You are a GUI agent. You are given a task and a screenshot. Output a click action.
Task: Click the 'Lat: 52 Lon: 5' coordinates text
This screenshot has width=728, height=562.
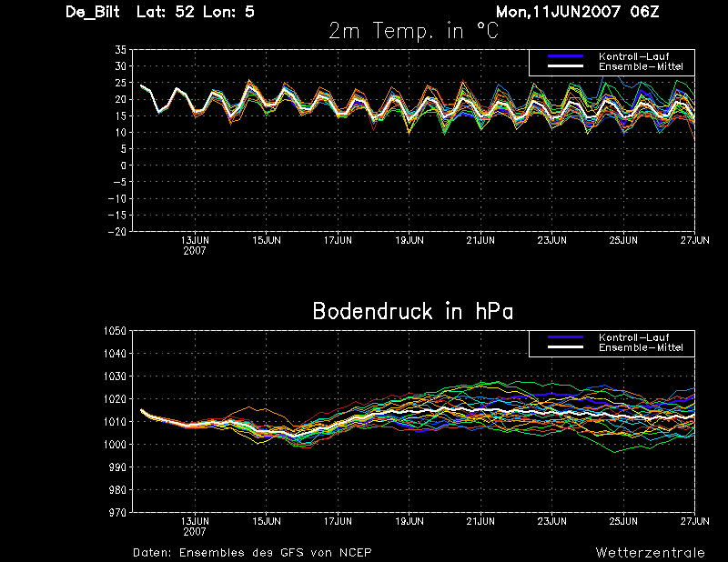tap(195, 12)
